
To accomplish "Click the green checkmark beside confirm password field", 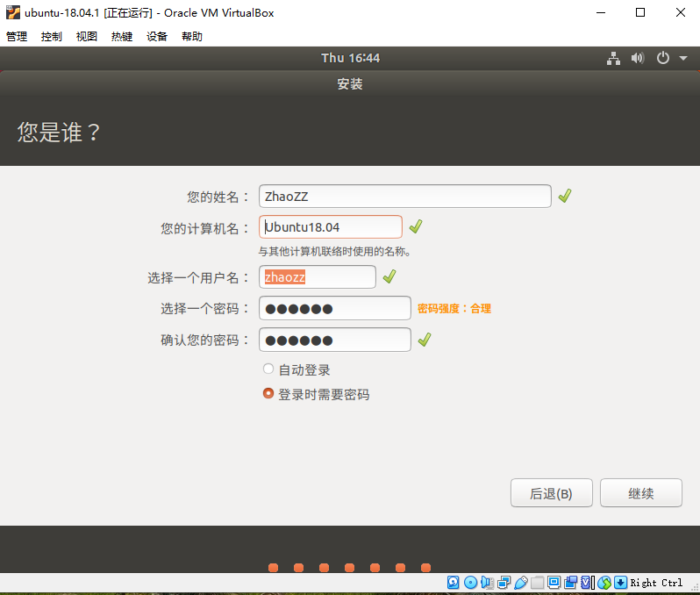I will pyautogui.click(x=425, y=340).
